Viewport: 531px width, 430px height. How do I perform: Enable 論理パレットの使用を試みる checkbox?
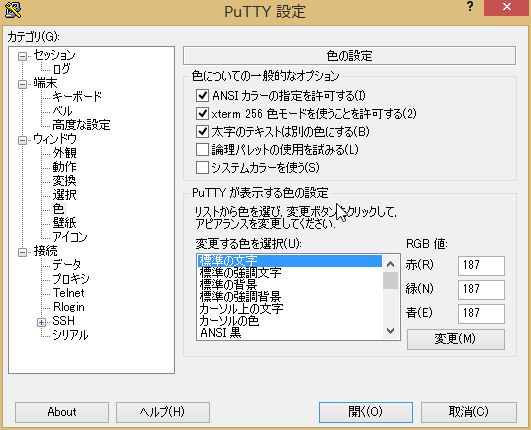coord(202,149)
